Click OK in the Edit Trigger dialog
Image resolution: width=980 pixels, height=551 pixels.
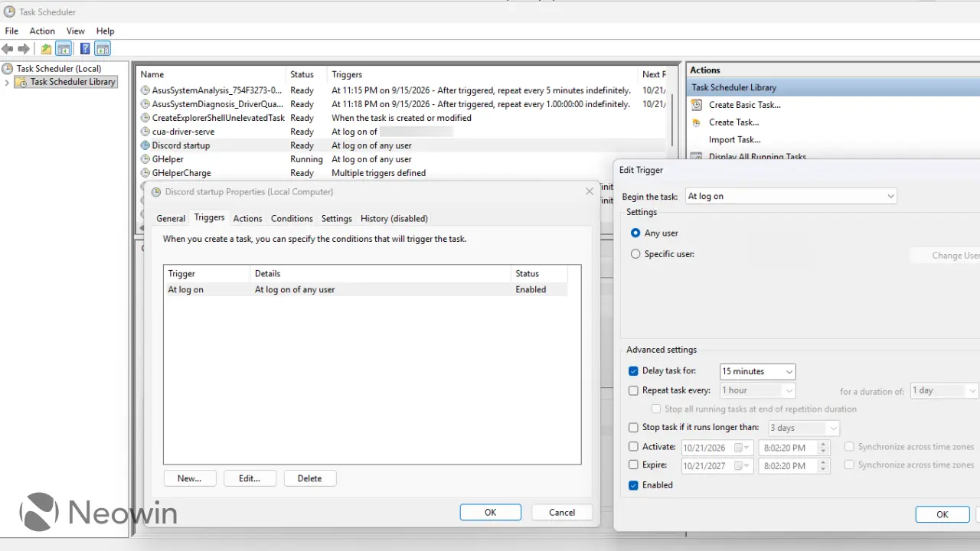(x=942, y=515)
